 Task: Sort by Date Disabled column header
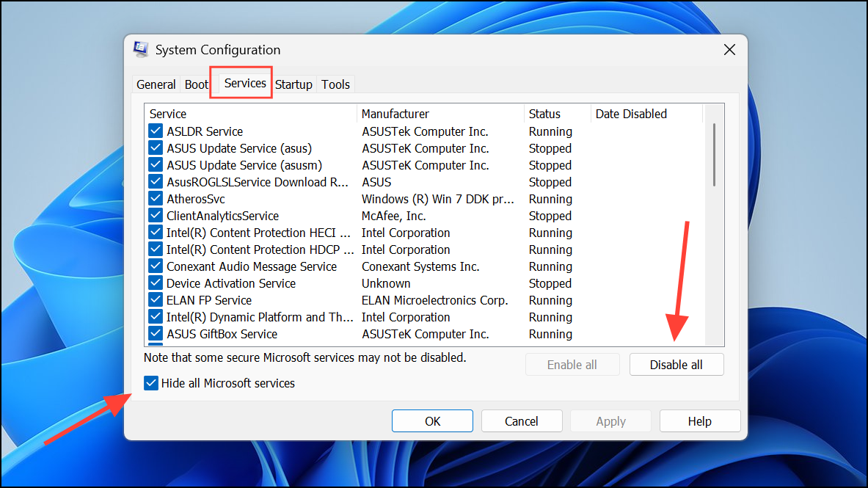tap(646, 114)
